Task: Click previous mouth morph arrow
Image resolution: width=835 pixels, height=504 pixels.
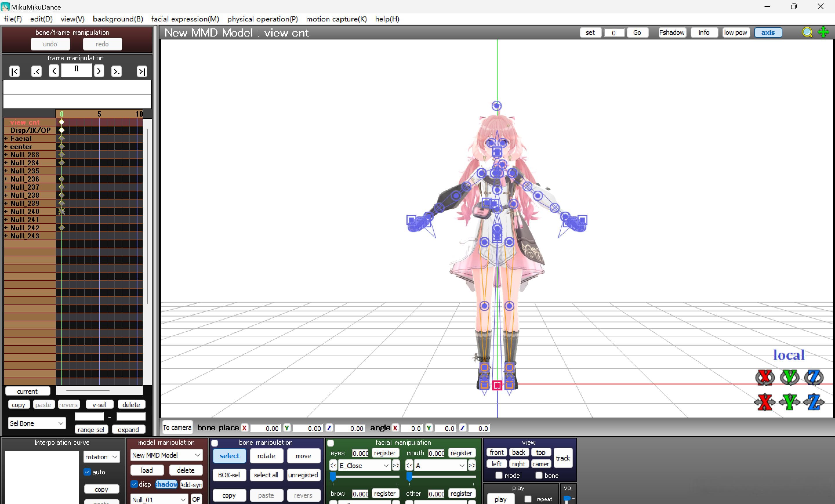Action: point(409,465)
